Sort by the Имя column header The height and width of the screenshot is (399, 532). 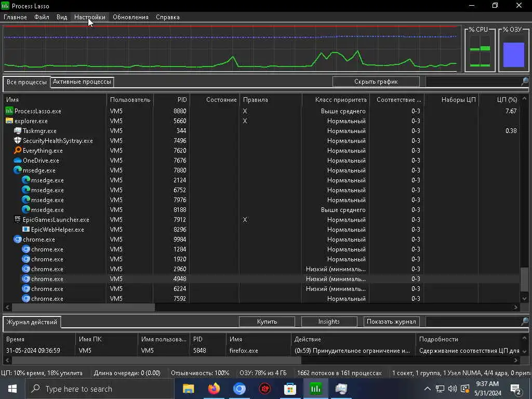(55, 100)
